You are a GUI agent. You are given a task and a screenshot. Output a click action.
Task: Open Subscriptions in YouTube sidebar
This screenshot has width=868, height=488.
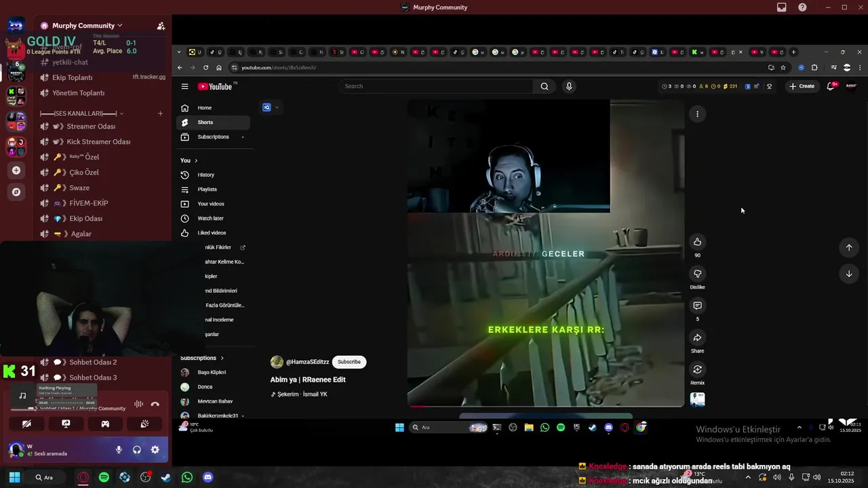pos(213,137)
